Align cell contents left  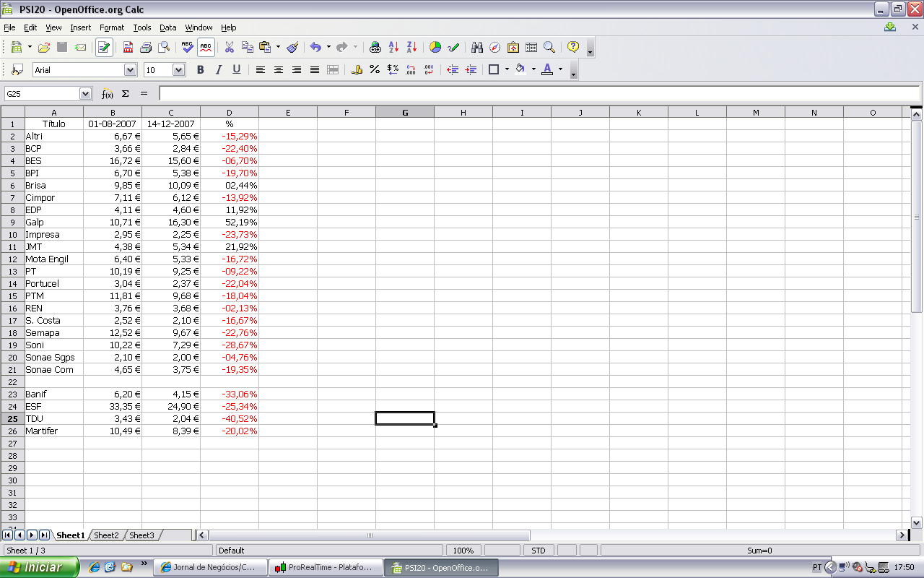coord(261,70)
